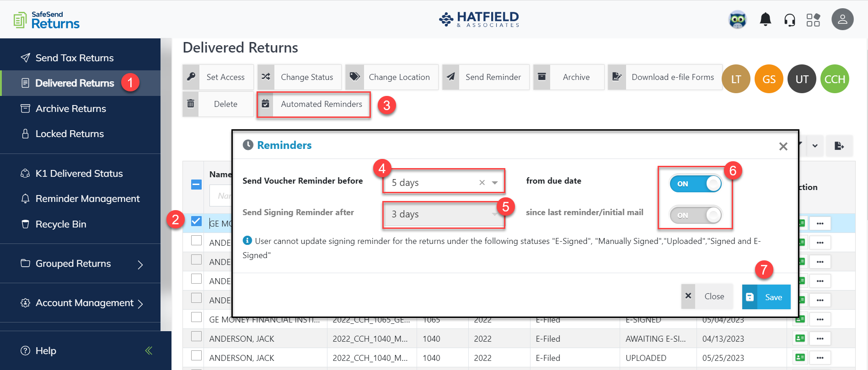868x370 pixels.
Task: Click the user profile avatar icon
Action: click(842, 20)
